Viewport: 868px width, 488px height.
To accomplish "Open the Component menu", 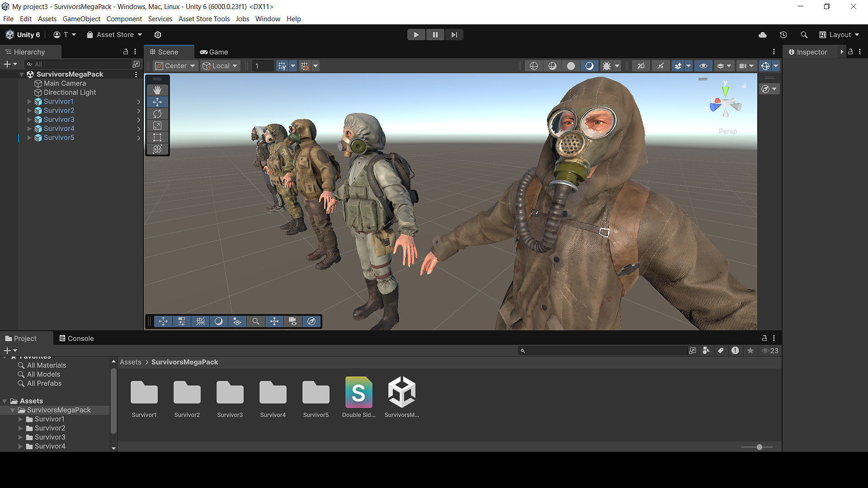I will (x=124, y=19).
